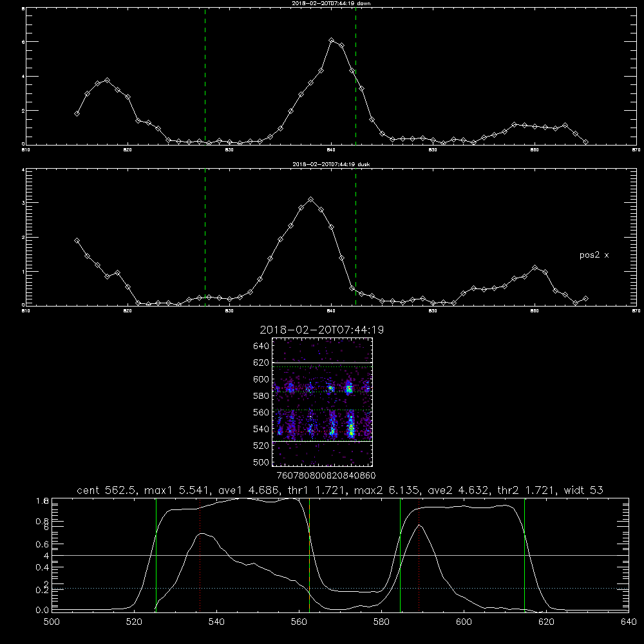The height and width of the screenshot is (644, 644).
Task: Click right green dashed line in dawn plot
Action: (x=355, y=77)
